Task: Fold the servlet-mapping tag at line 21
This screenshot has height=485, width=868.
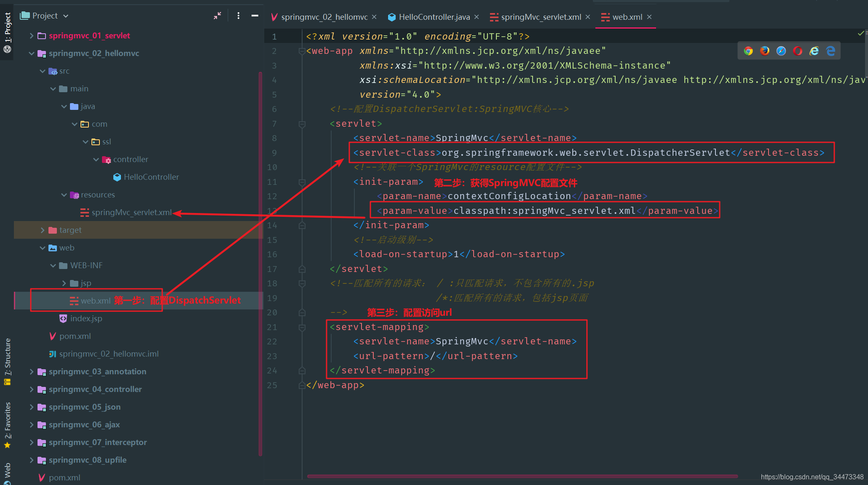Action: [x=302, y=328]
